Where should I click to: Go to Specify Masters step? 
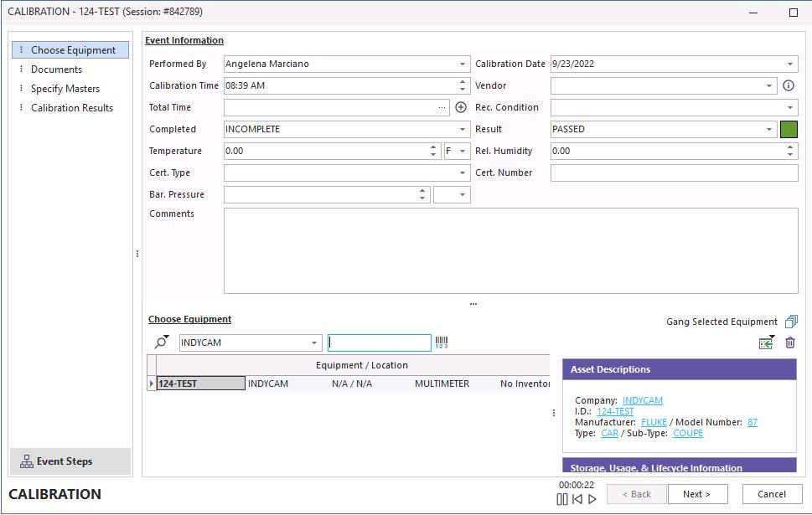[65, 89]
